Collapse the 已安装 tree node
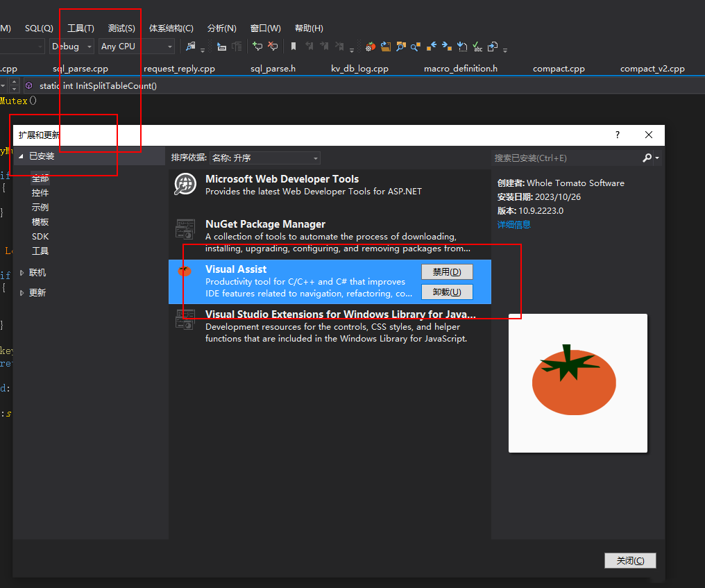The height and width of the screenshot is (588, 705). click(21, 156)
